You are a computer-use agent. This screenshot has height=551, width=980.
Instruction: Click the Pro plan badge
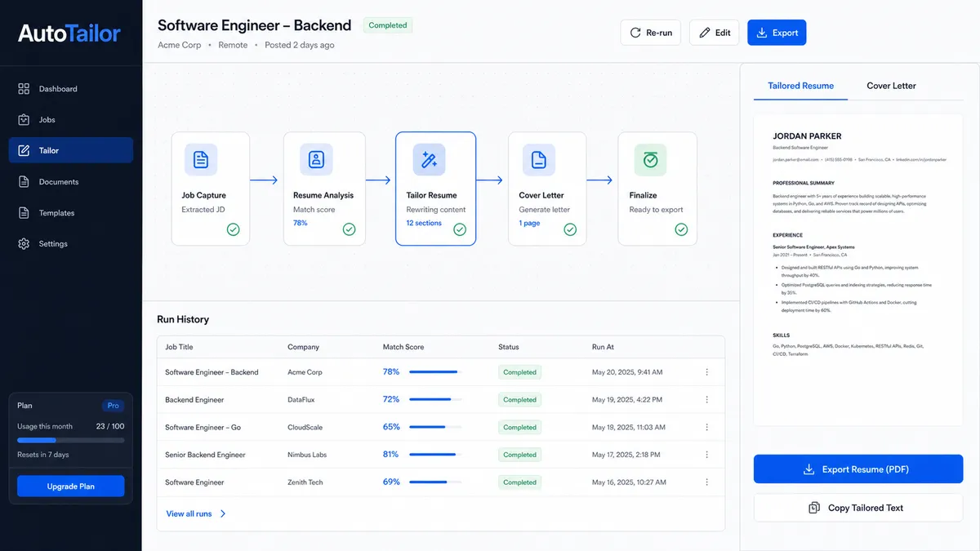113,406
